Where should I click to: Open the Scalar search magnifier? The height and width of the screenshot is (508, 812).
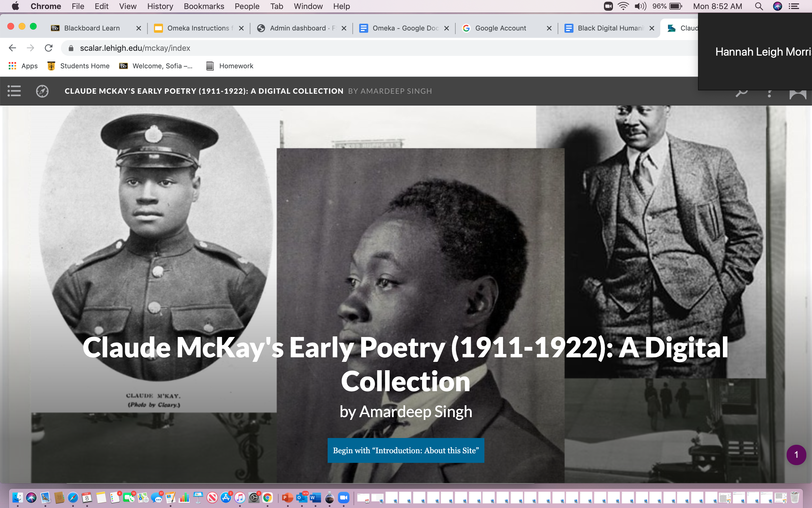[x=742, y=92]
